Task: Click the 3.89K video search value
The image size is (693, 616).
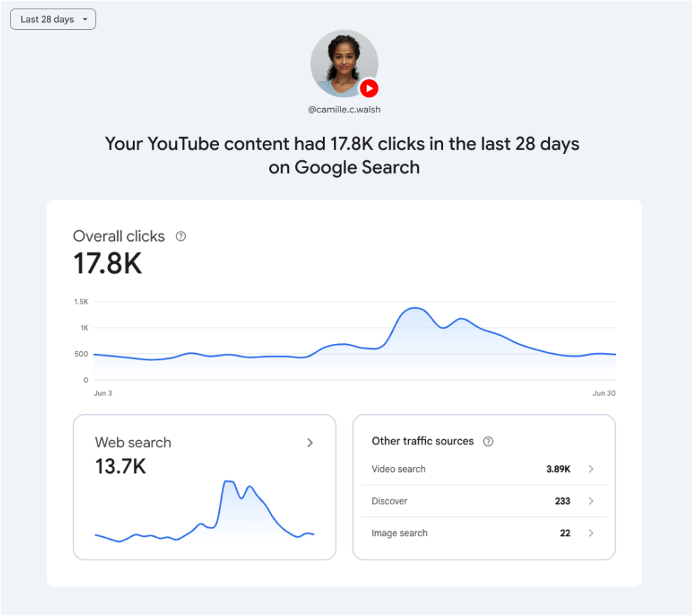Action: pyautogui.click(x=558, y=469)
